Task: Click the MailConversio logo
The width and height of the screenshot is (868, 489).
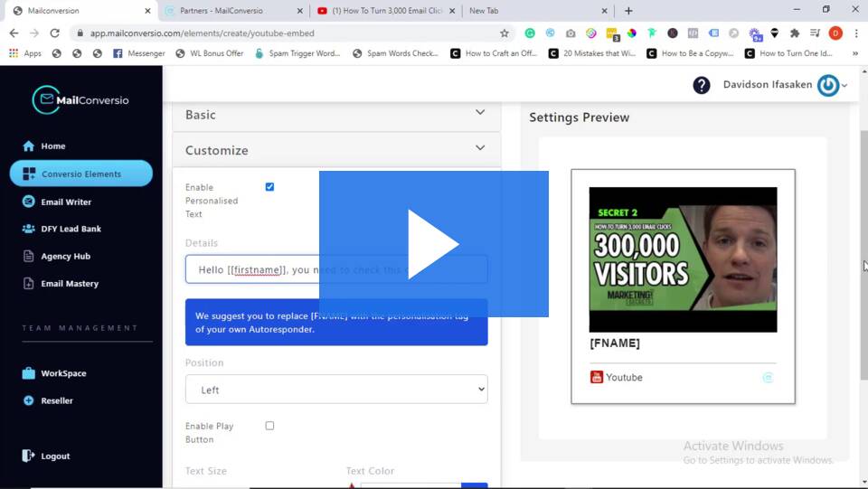Action: pos(80,100)
